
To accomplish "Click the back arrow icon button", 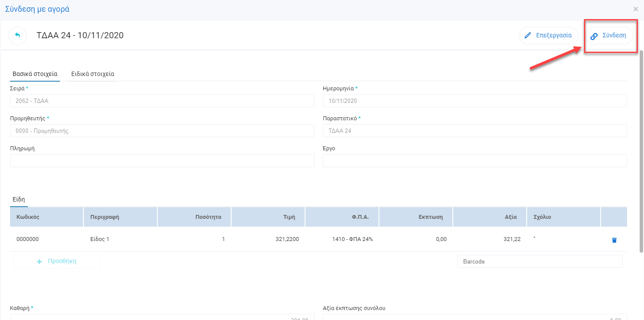I will point(17,36).
